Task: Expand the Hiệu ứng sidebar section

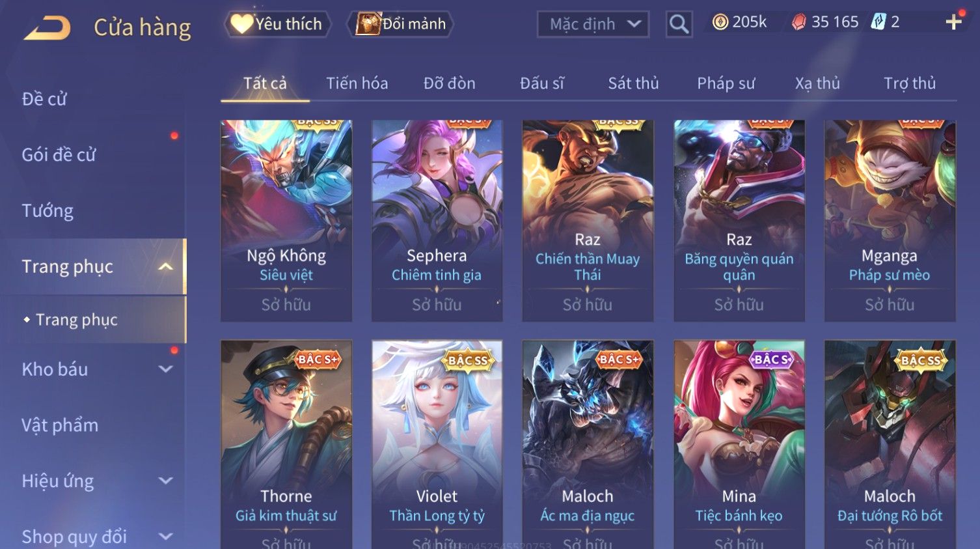Action: point(166,481)
